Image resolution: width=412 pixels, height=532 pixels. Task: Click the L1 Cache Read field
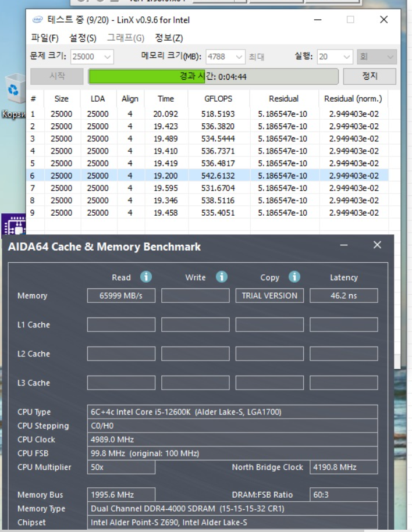click(121, 324)
